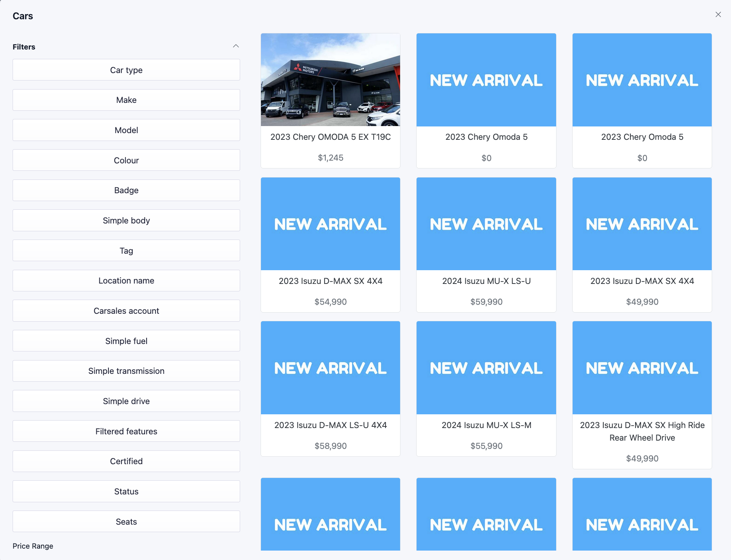
Task: Open the 2024 Isuzu MU-X LS-U card image
Action: tap(486, 224)
